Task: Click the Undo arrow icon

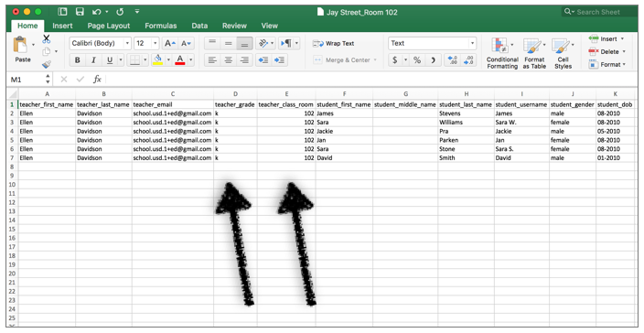Action: 97,12
